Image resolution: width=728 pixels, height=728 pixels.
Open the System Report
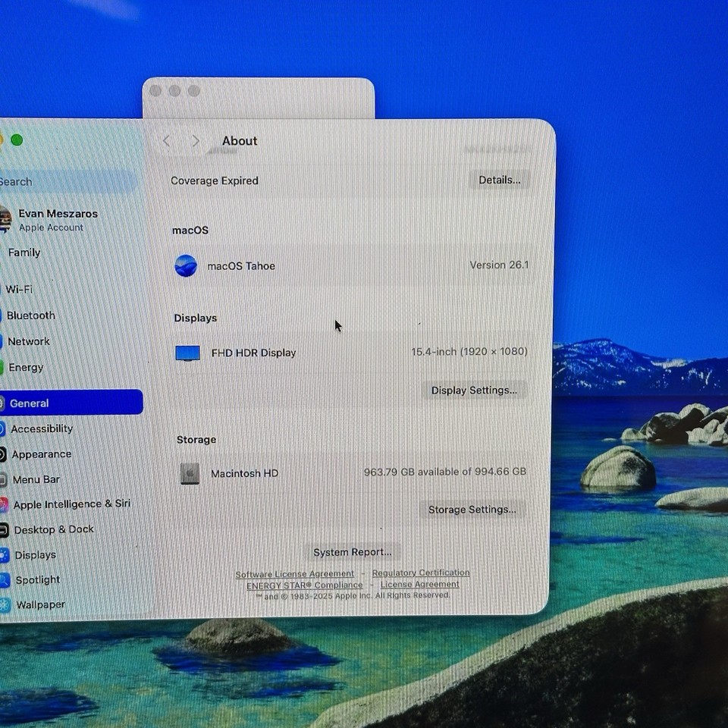[352, 551]
